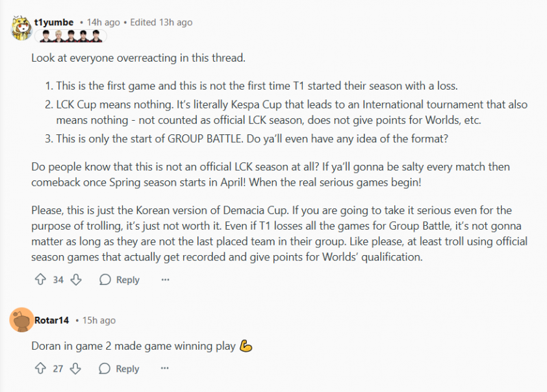Open Rotar14's orange avatar
Screen dimensions: 547x392
(x=21, y=320)
